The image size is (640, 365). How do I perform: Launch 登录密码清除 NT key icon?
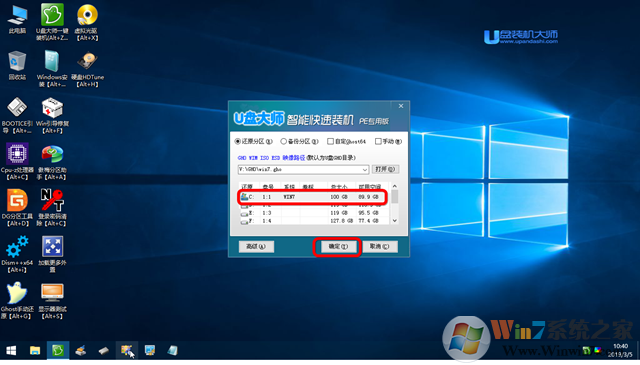tap(52, 208)
